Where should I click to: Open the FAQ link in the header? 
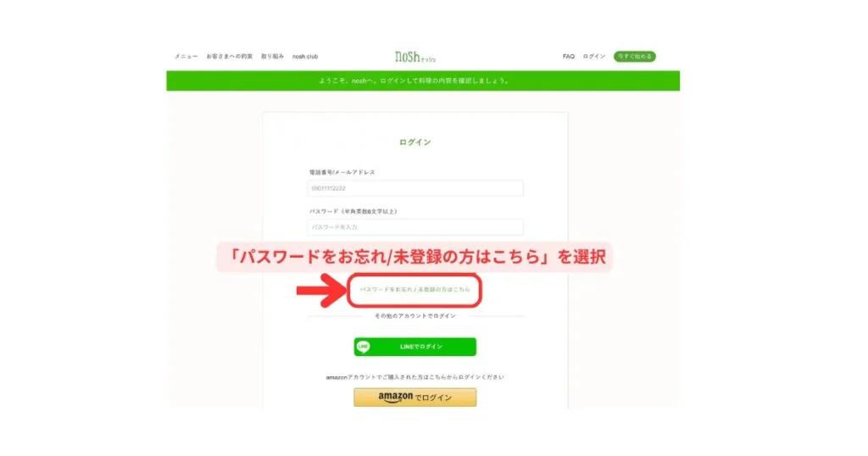569,57
